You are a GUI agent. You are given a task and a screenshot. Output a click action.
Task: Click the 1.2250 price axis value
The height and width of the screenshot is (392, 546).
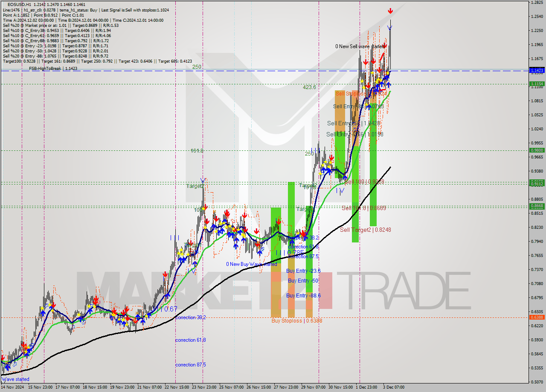tap(537, 31)
